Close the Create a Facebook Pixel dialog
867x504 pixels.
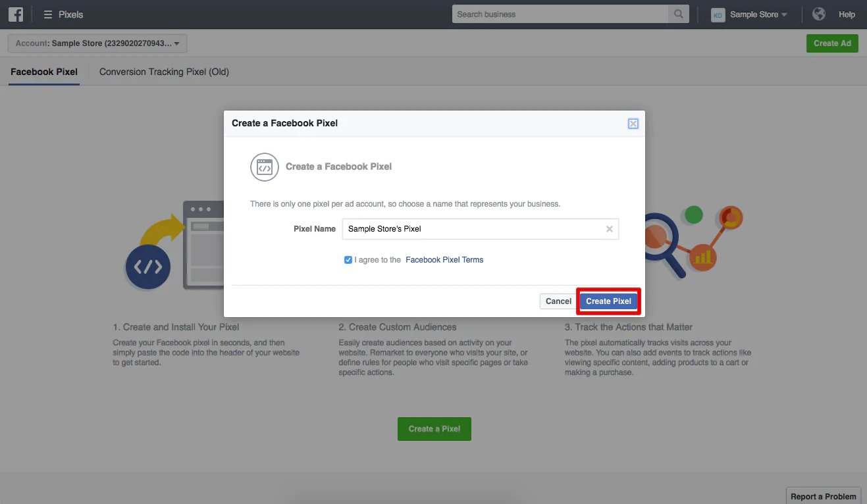click(x=633, y=123)
